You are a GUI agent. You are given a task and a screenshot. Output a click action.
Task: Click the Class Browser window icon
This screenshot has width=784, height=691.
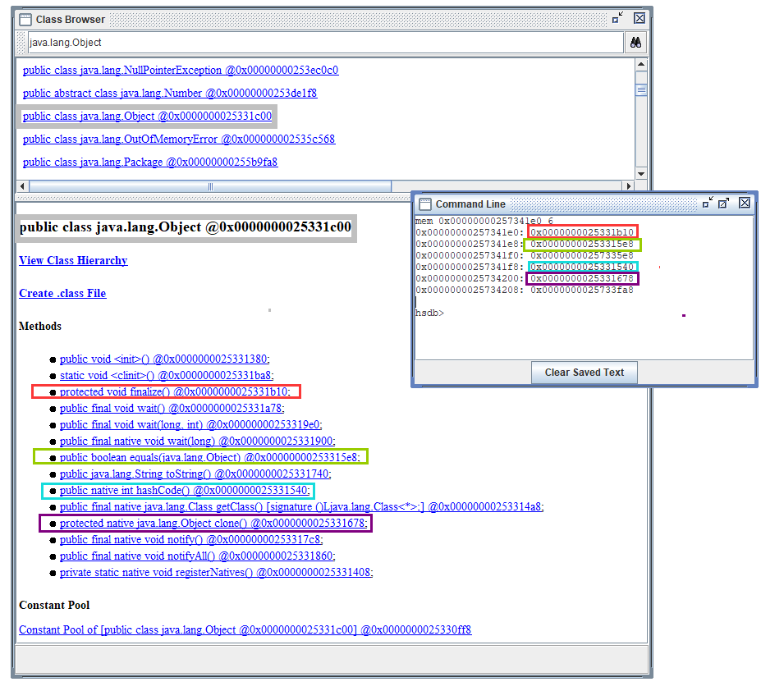[x=25, y=20]
